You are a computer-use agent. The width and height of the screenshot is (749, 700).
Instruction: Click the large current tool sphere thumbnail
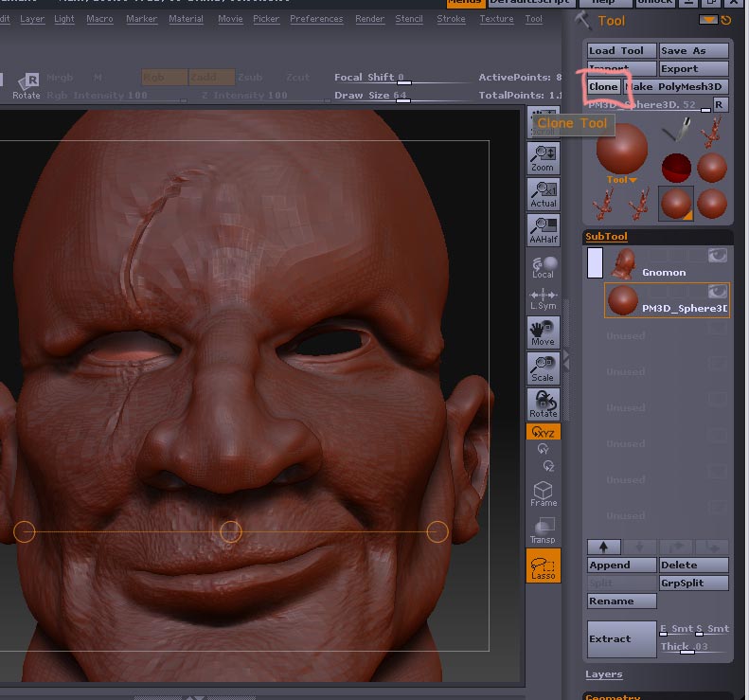pos(622,148)
